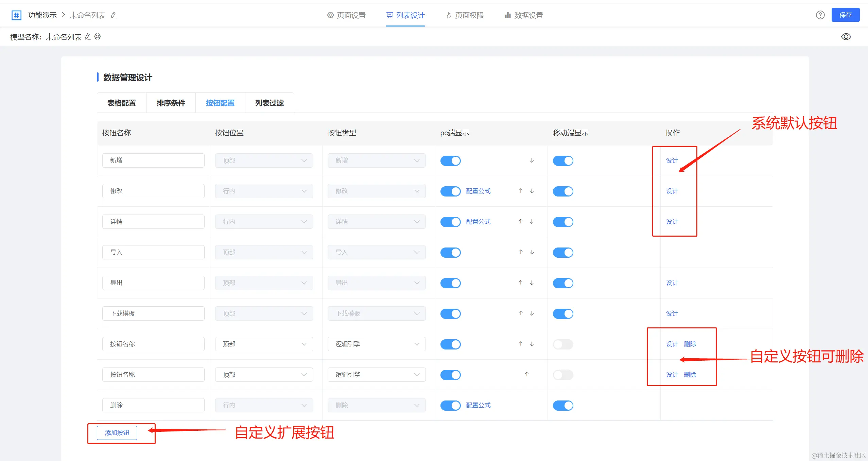The height and width of the screenshot is (461, 868).
Task: Toggle pc端显示 switch for 新增 row
Action: (450, 160)
